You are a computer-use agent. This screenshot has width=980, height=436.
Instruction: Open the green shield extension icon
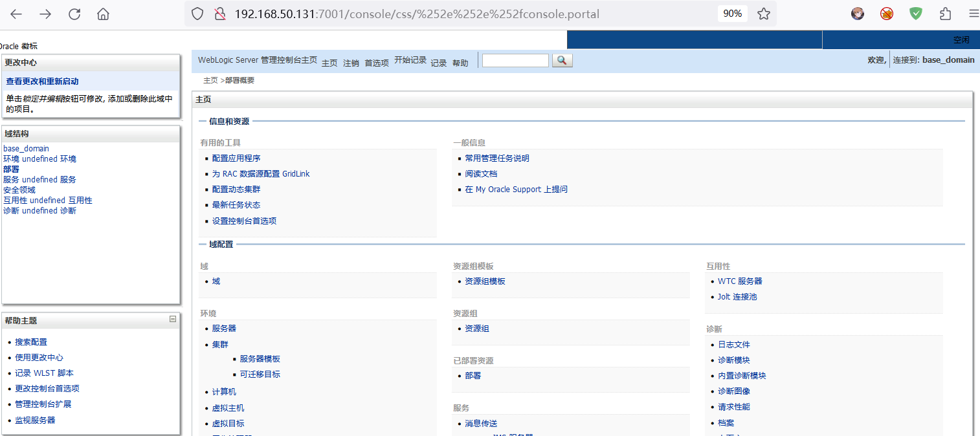(x=916, y=14)
